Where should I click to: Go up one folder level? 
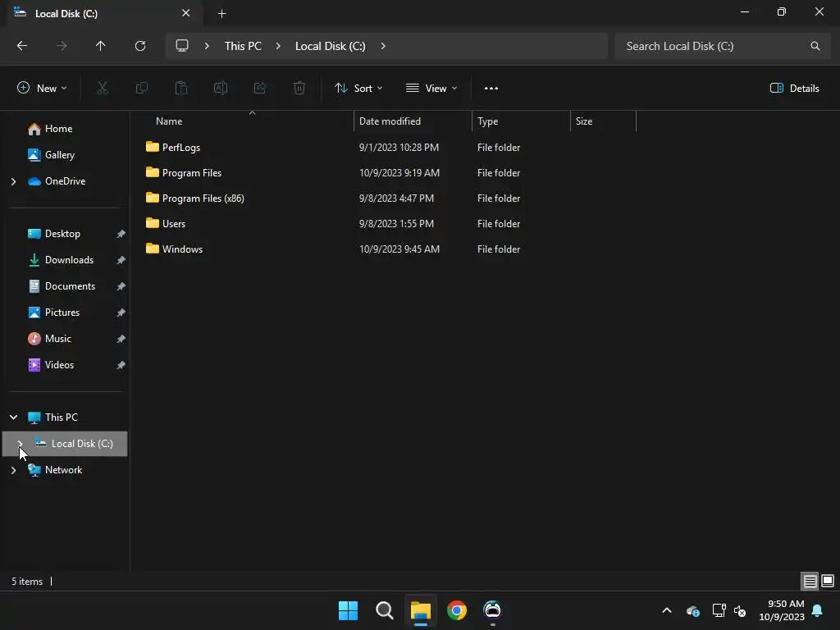point(101,46)
